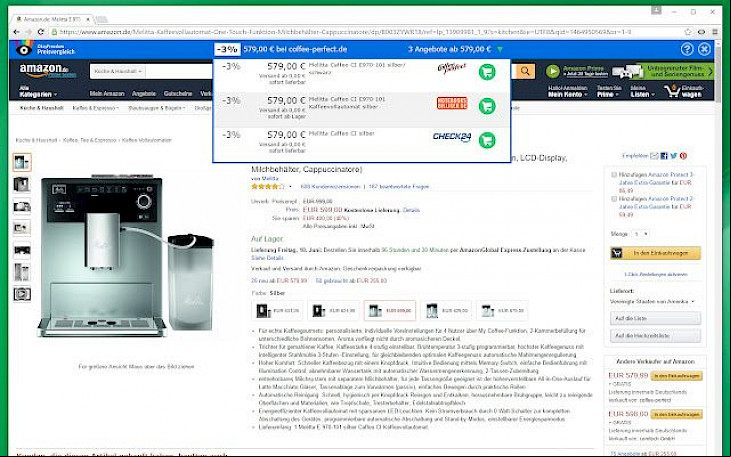Click the -3% savings badge in blue bar

pos(228,49)
